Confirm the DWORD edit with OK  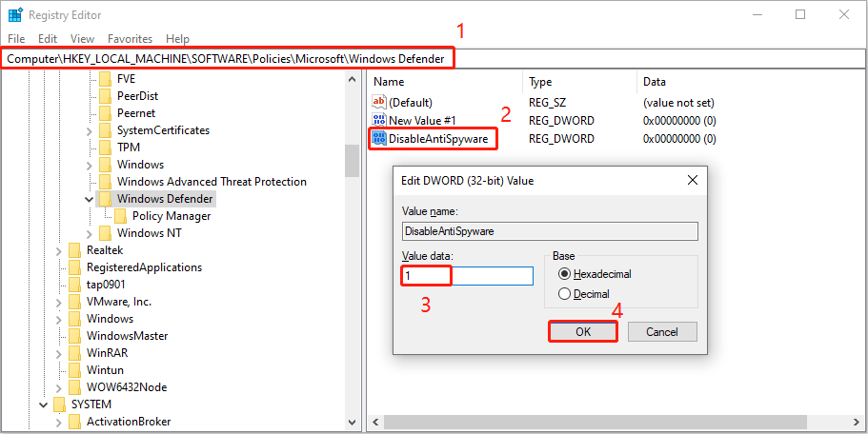coord(583,332)
